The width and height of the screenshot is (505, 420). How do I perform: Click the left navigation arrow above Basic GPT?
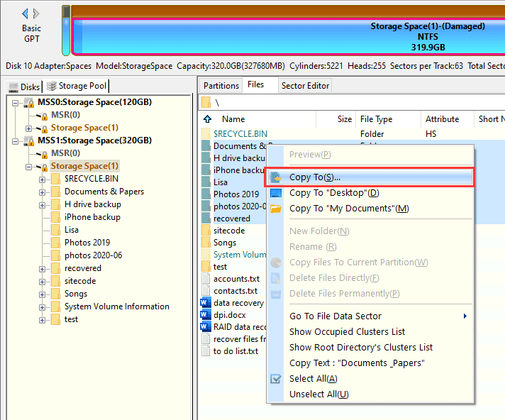(x=26, y=13)
